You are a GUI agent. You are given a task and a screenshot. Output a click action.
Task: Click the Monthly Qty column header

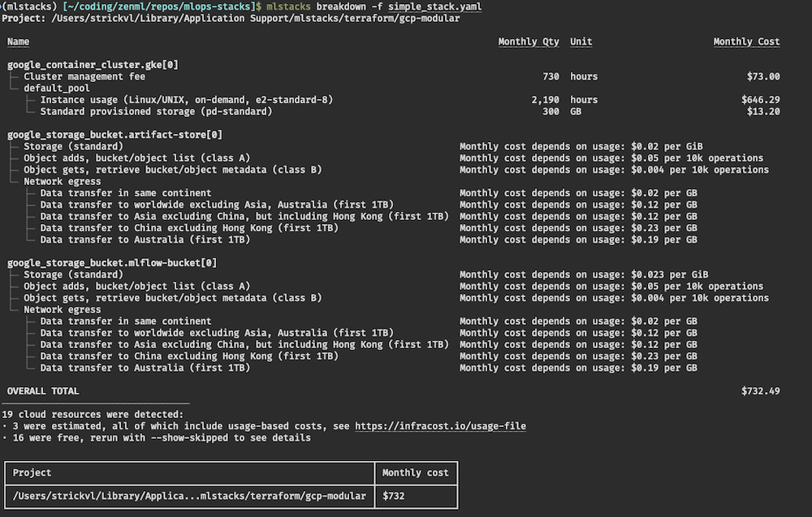pyautogui.click(x=528, y=41)
